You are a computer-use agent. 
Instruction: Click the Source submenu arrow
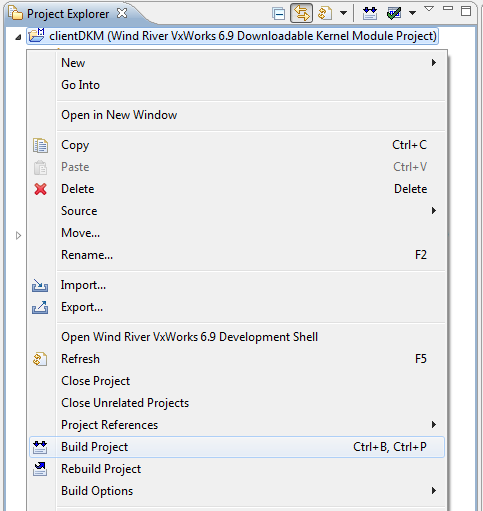click(434, 211)
